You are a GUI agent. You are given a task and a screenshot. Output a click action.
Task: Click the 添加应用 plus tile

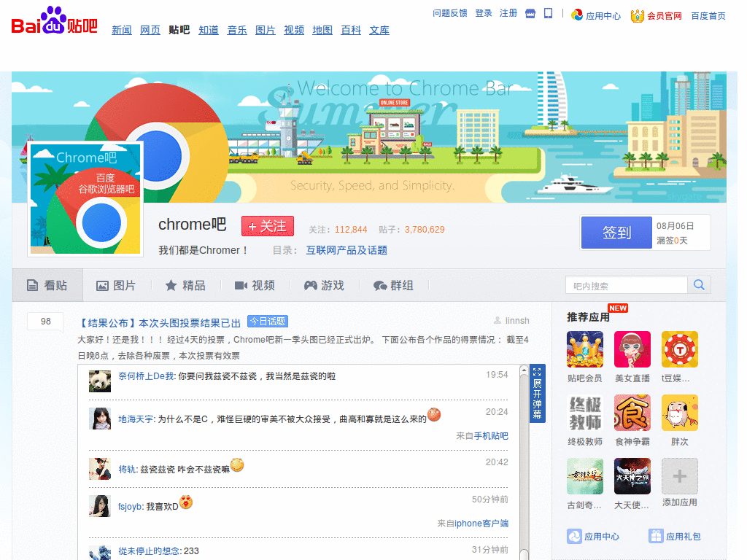click(680, 476)
